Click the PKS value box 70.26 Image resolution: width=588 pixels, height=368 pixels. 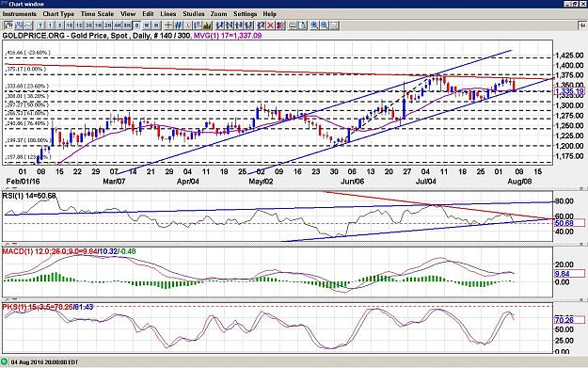[569, 320]
